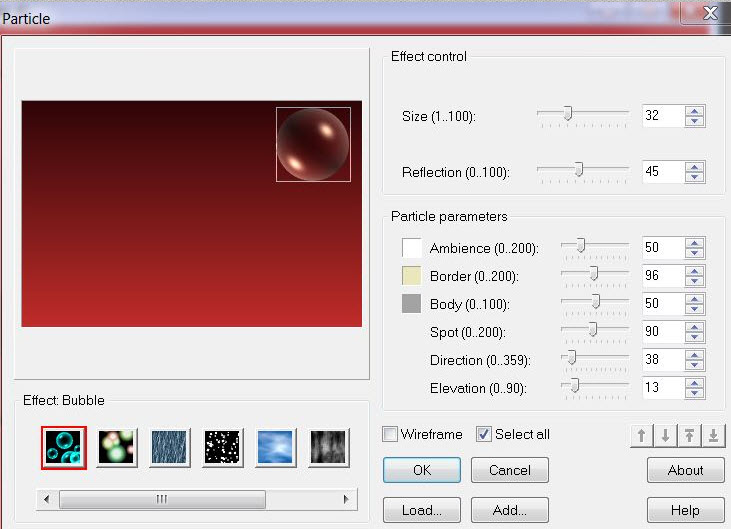Viewport: 731px width, 529px height.
Task: Click the Border value field showing 96
Action: pyautogui.click(x=663, y=275)
